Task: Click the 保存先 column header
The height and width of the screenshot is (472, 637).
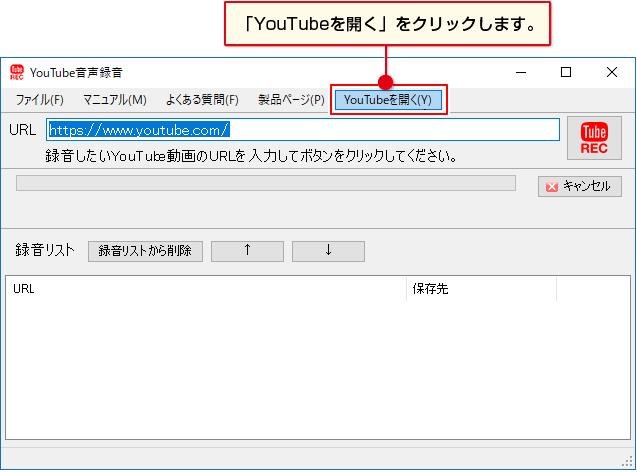Action: (x=481, y=289)
